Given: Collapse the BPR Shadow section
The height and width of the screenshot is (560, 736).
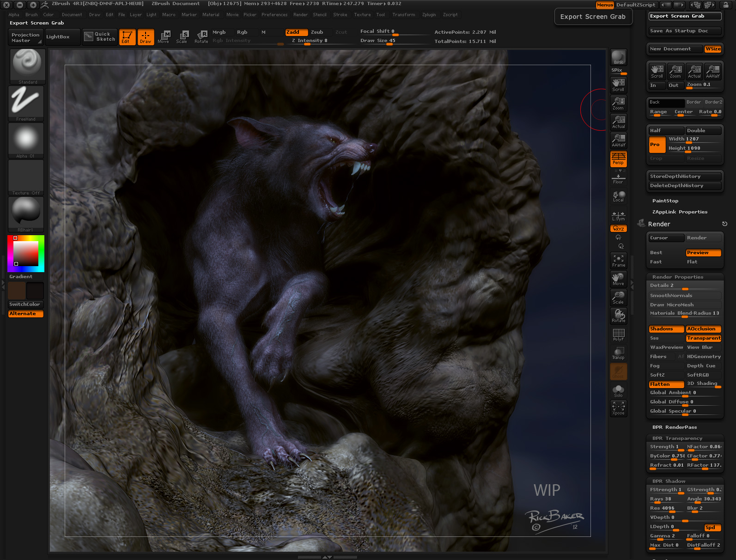Looking at the screenshot, I should 669,481.
